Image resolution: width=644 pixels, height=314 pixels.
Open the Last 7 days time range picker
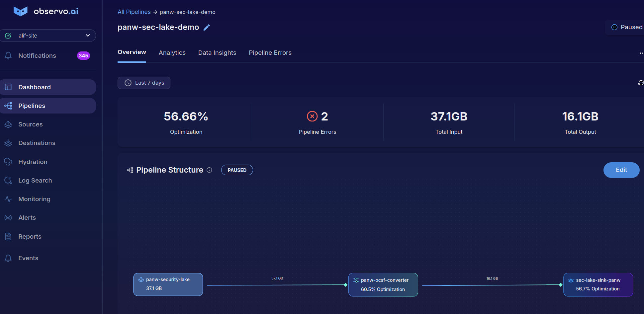144,83
